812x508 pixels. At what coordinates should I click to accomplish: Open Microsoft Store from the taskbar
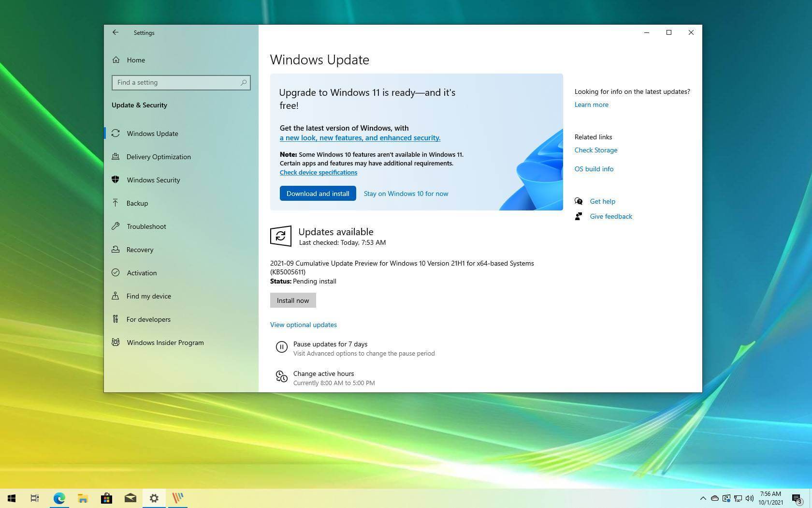point(106,498)
